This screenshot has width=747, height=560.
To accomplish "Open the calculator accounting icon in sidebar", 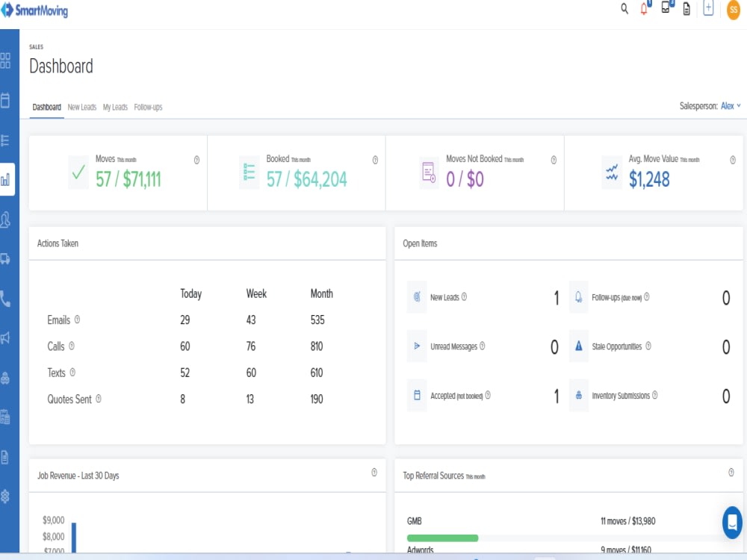I will click(5, 417).
